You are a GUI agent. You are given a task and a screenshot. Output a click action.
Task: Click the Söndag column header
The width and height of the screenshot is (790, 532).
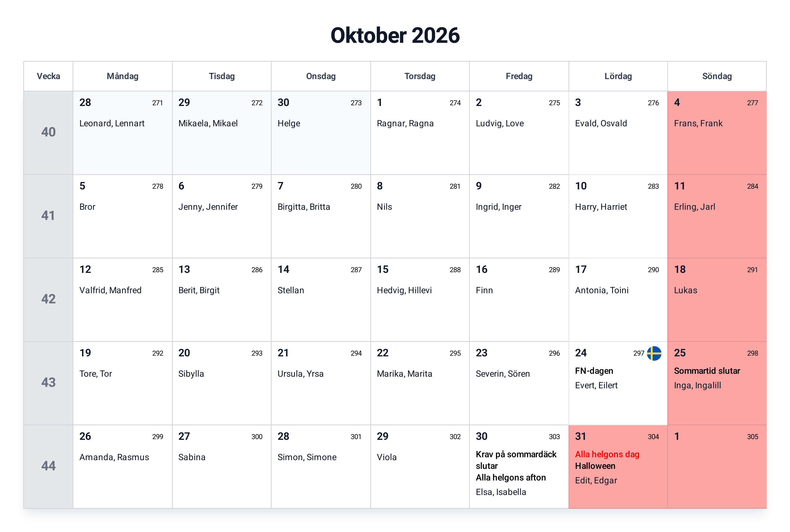pyautogui.click(x=717, y=76)
